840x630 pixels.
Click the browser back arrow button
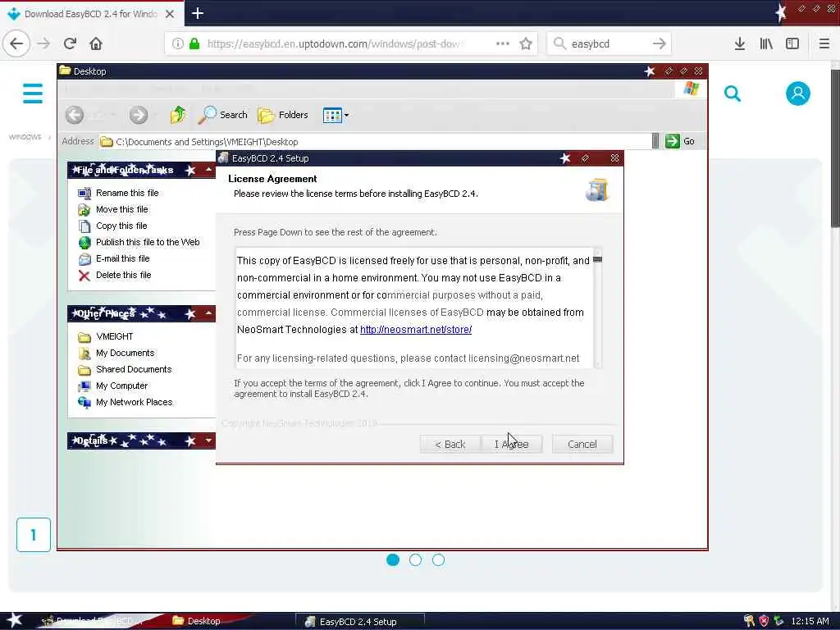16,43
